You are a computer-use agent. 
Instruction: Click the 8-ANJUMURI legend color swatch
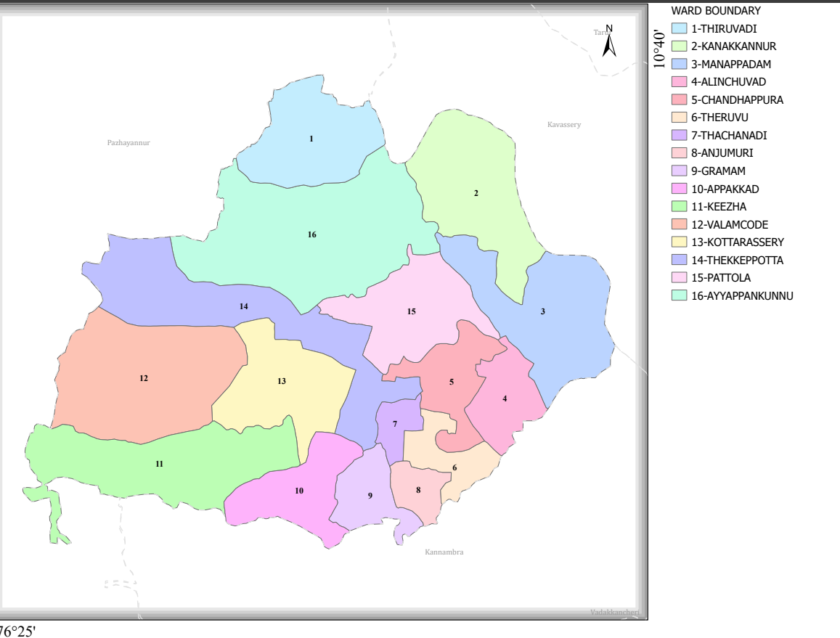680,152
